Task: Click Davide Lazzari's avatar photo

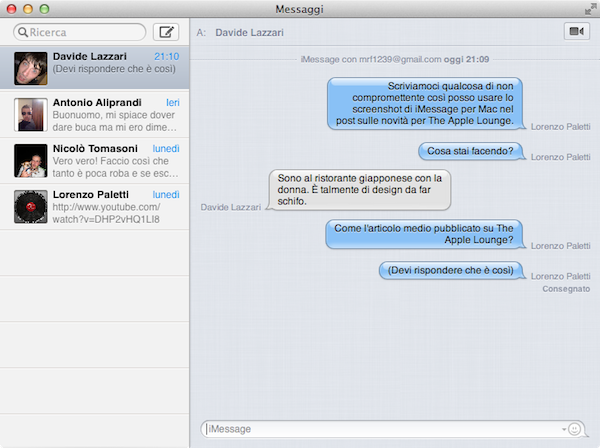Action: (31, 68)
